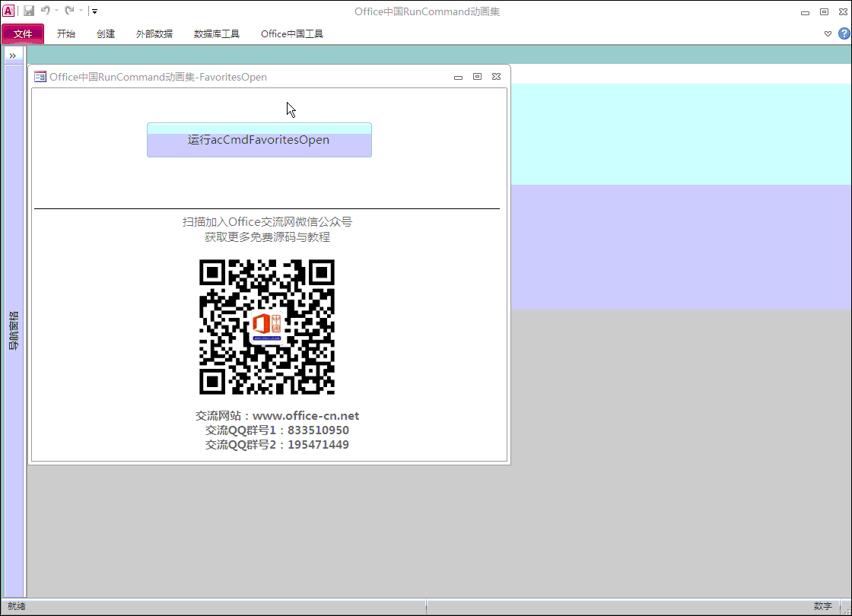Viewport: 852px width, 616px height.
Task: Restore down the main Access window
Action: (825, 11)
